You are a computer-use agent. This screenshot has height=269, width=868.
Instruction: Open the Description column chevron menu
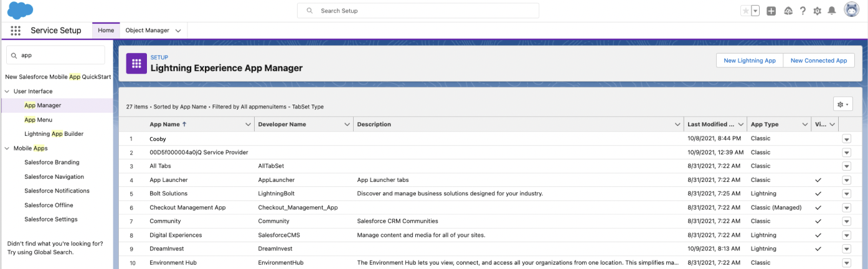[677, 125]
